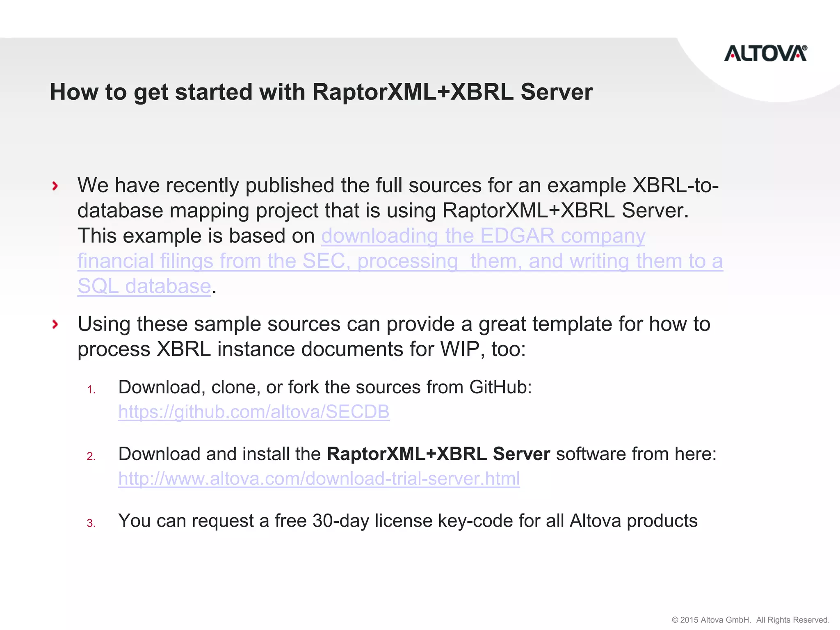Click the list number 3 marker
The image size is (840, 630).
(x=91, y=523)
